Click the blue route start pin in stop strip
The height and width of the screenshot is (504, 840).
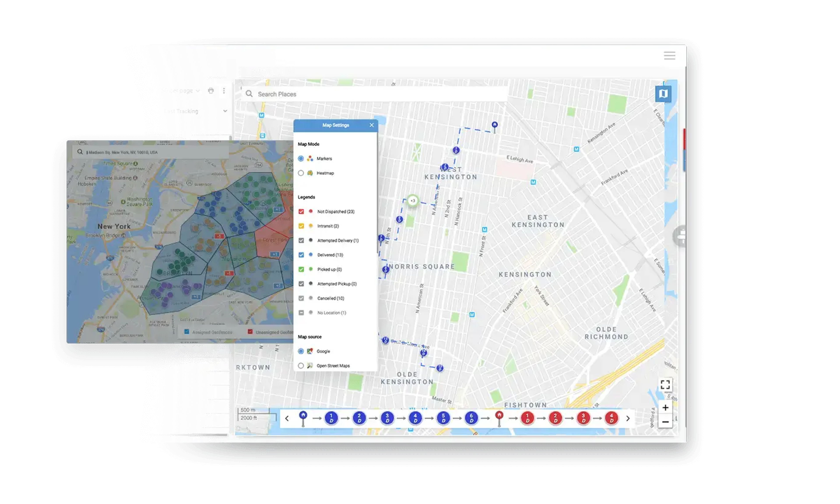pyautogui.click(x=303, y=418)
